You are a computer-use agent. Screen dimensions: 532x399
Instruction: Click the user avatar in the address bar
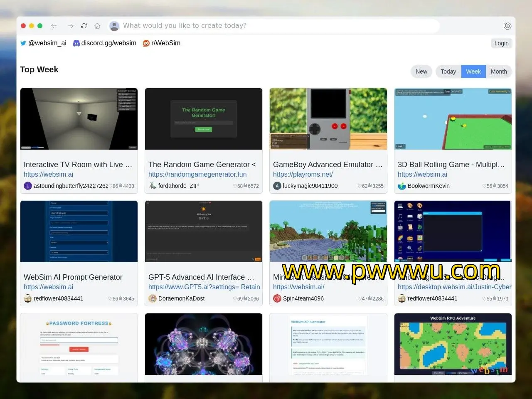[114, 26]
